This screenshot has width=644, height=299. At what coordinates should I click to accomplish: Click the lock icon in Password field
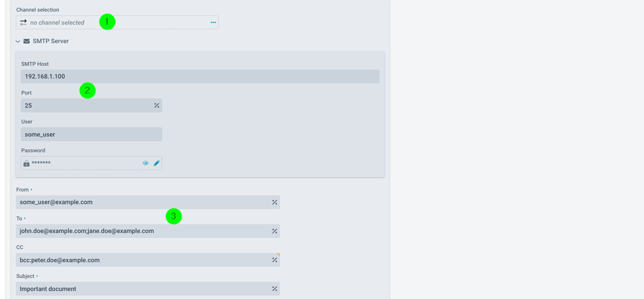(x=26, y=163)
